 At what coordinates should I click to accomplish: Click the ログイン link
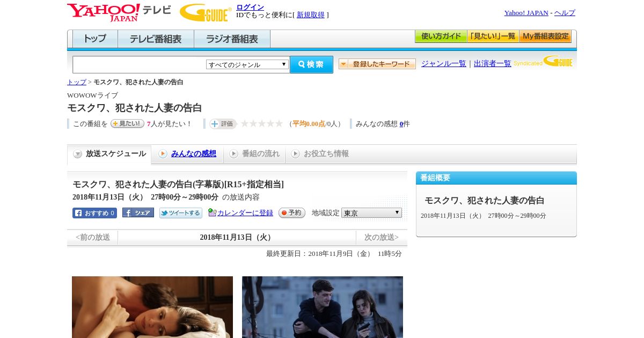(x=250, y=7)
